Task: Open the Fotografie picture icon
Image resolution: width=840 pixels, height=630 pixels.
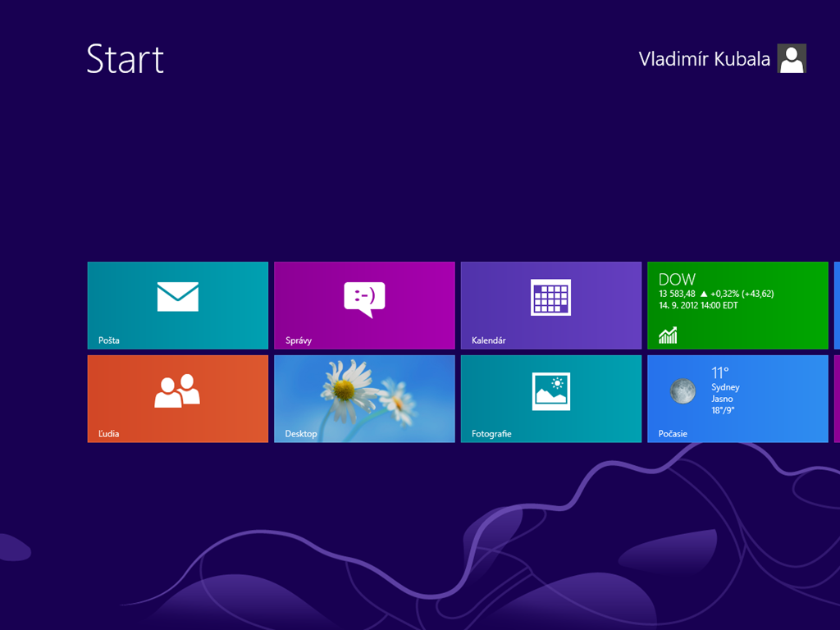Action: coord(550,391)
